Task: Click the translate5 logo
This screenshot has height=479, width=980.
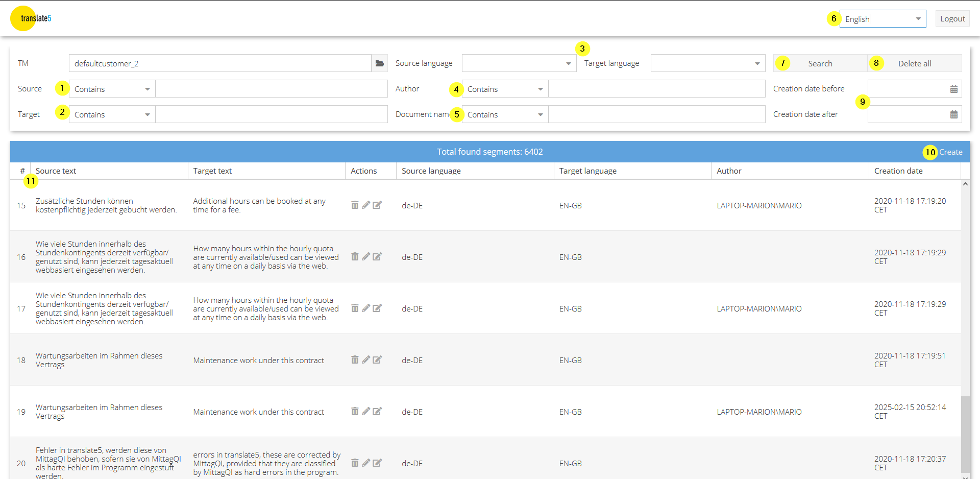Action: 31,18
